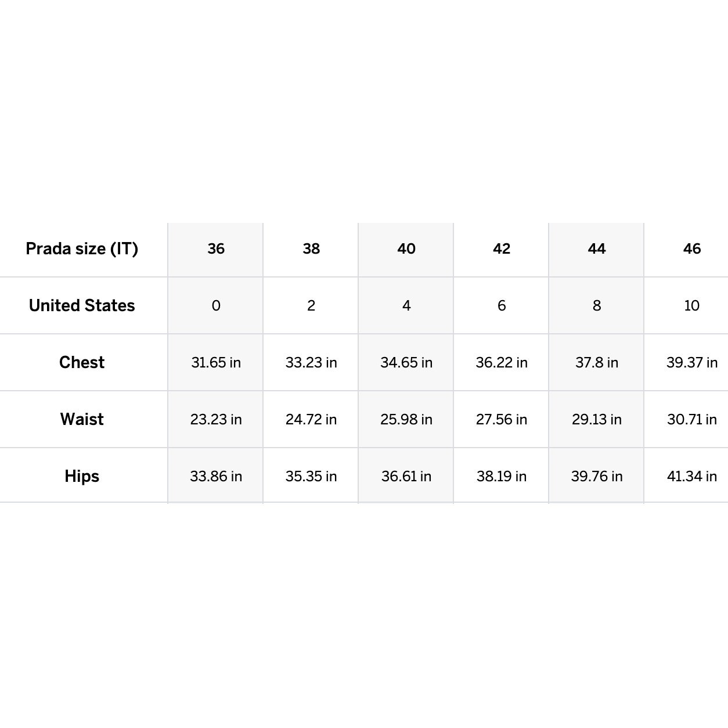This screenshot has width=728, height=728.
Task: Click the 30.71 in waist cell
Action: [692, 419]
